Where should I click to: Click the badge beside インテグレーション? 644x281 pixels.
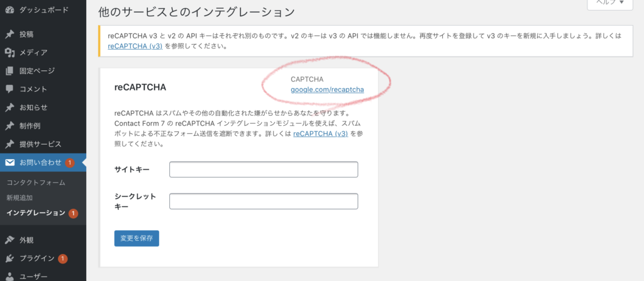click(73, 213)
